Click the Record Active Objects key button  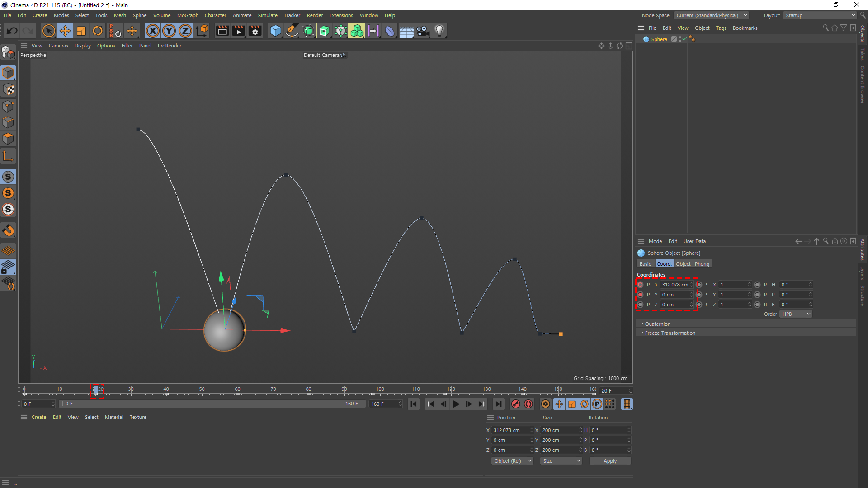coord(515,404)
